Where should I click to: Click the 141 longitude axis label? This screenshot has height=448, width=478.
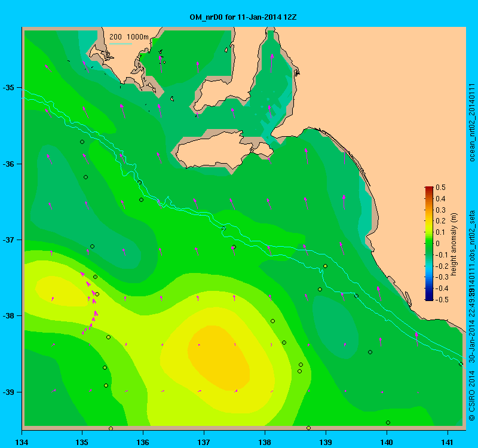(448, 442)
